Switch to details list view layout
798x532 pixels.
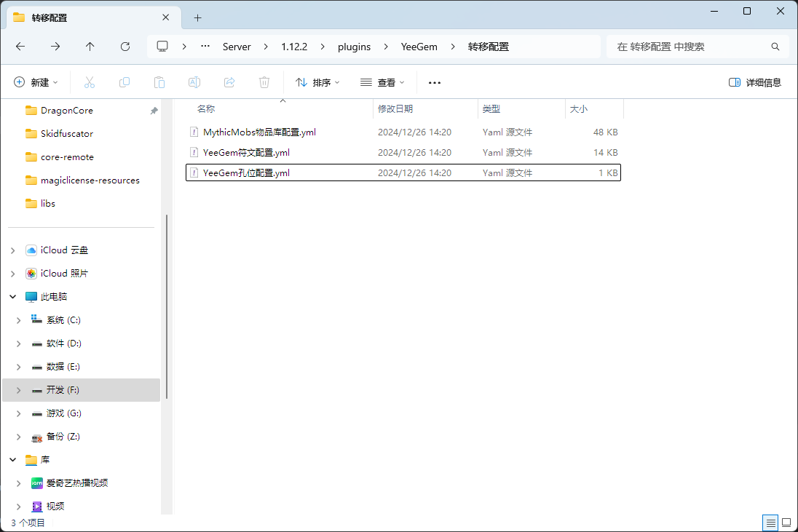(770, 523)
